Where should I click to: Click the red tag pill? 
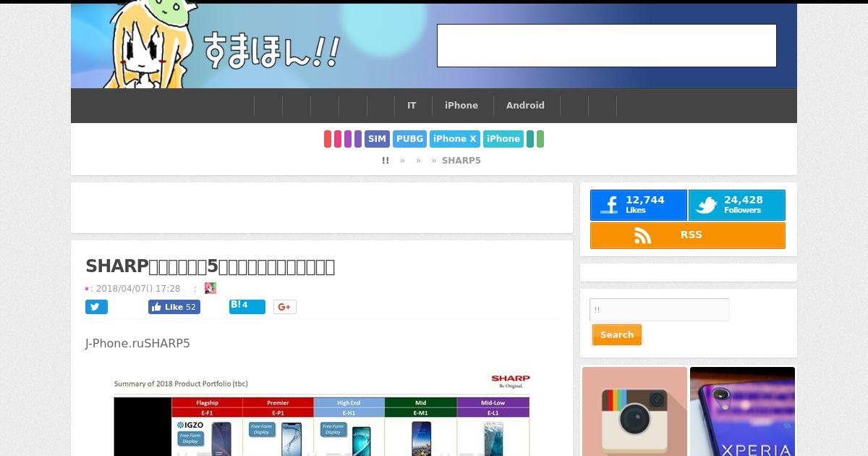328,139
